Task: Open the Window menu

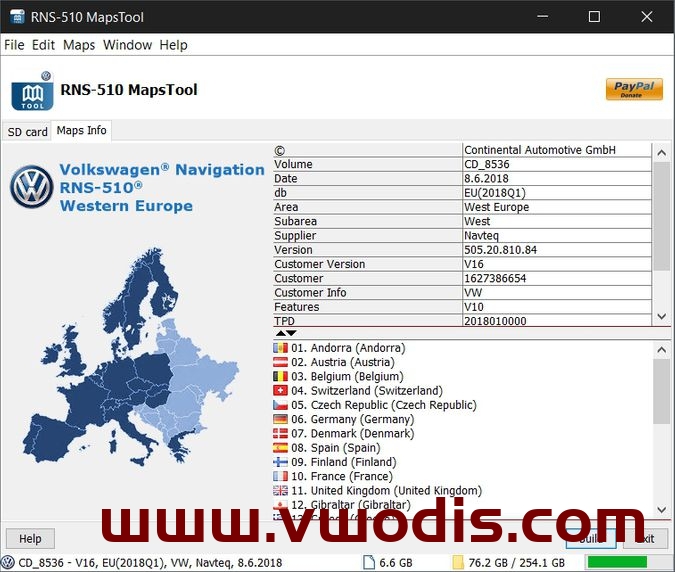Action: [x=127, y=45]
